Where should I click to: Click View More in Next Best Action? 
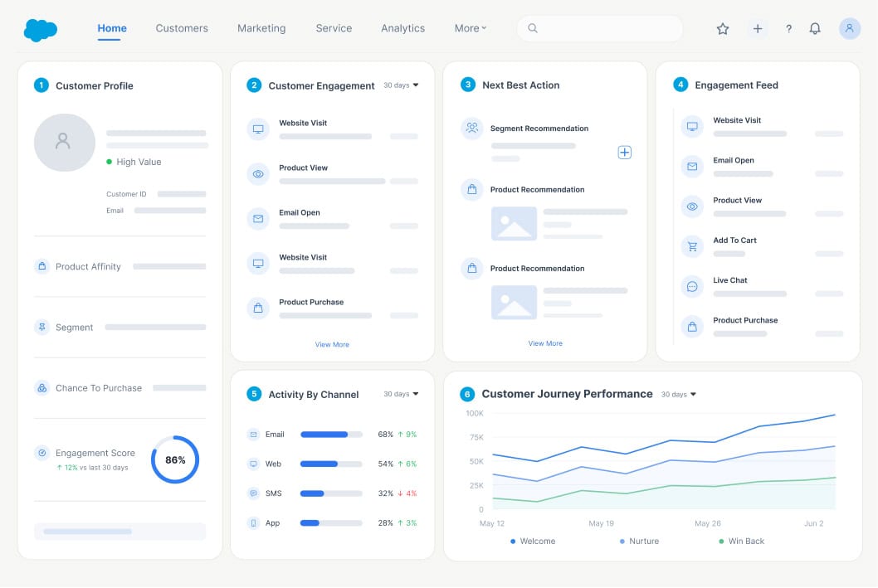coord(545,343)
